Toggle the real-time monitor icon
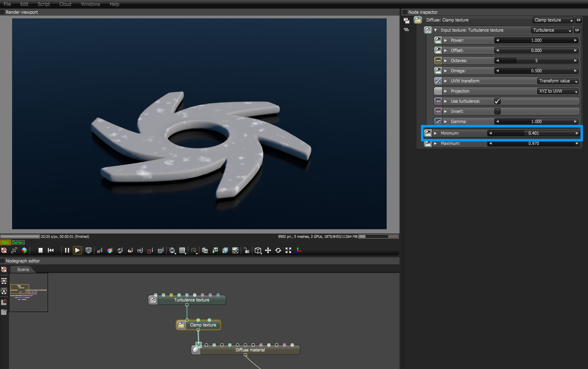 [x=89, y=250]
